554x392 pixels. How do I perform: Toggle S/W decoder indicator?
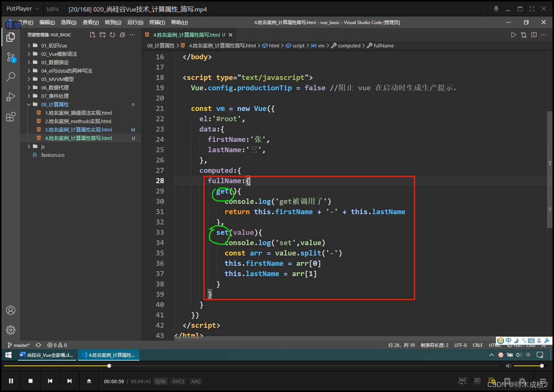click(x=160, y=381)
